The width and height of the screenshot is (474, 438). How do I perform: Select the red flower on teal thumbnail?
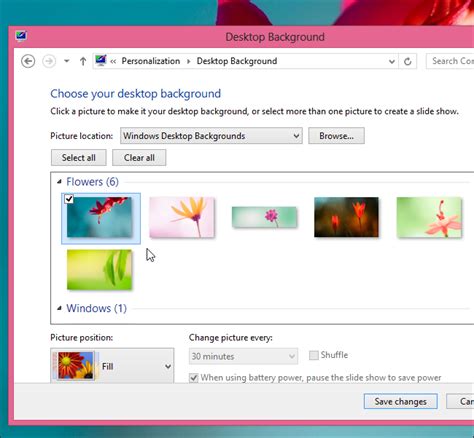point(100,217)
